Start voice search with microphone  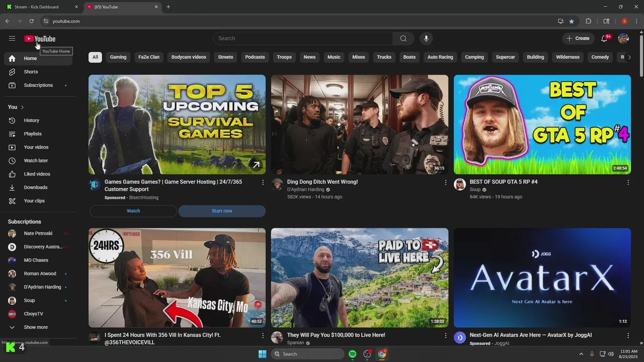[x=426, y=38]
